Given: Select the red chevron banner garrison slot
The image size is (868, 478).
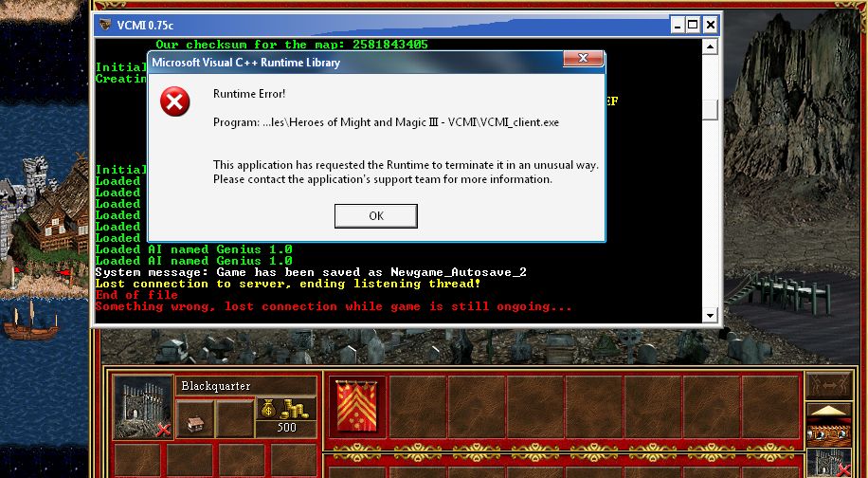Looking at the screenshot, I should (357, 407).
